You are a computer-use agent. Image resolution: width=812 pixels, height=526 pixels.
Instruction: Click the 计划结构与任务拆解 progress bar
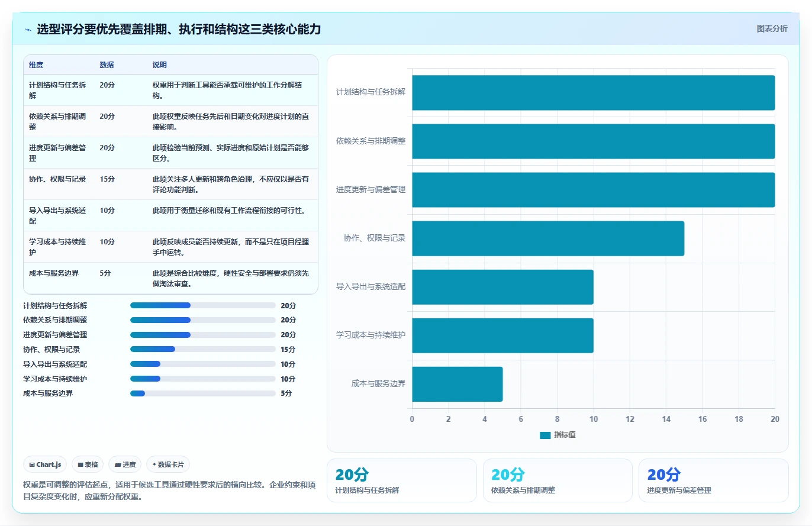tap(203, 305)
